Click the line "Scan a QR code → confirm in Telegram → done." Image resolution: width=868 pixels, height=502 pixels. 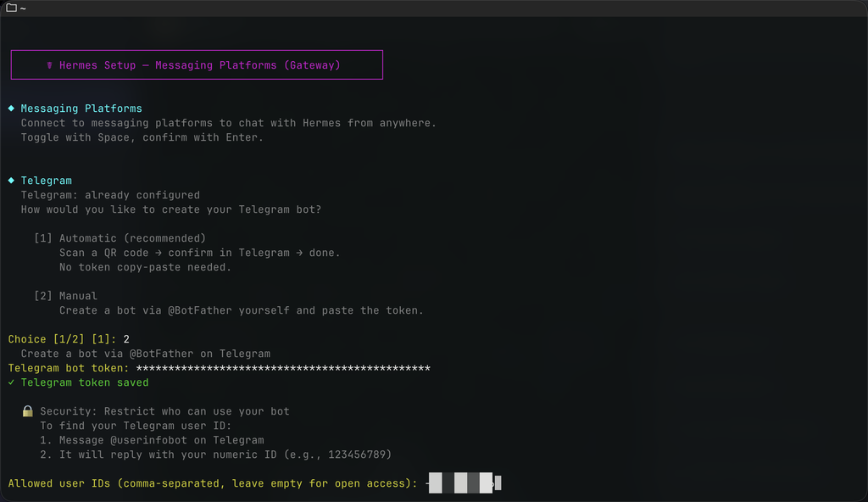click(x=200, y=253)
